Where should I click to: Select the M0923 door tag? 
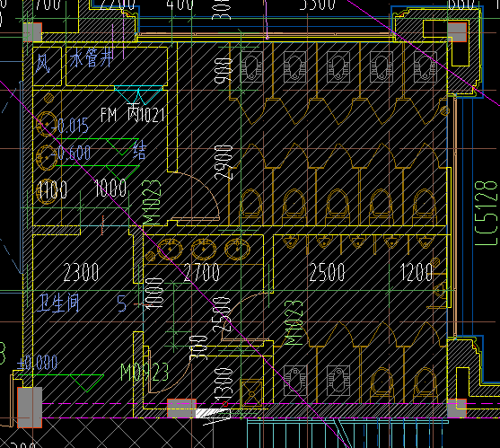[145, 372]
